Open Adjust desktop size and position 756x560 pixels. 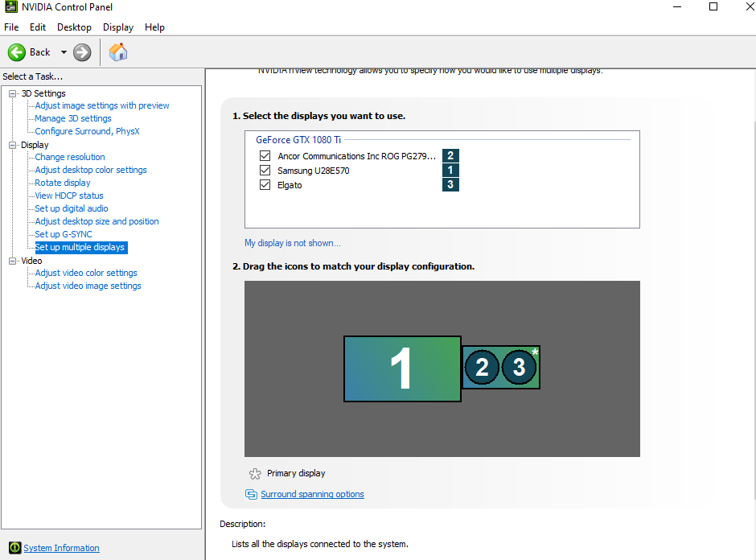coord(97,221)
